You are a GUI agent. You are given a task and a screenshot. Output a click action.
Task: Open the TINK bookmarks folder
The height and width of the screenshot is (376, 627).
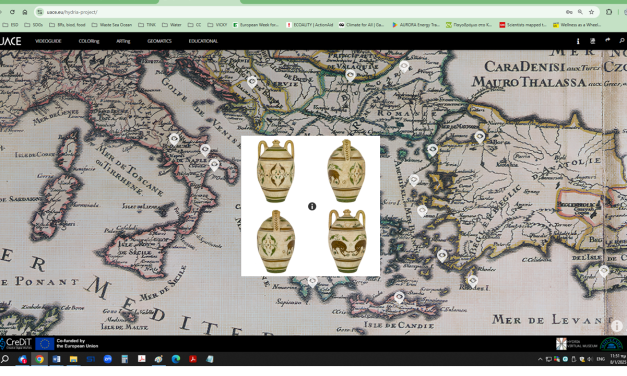click(147, 25)
